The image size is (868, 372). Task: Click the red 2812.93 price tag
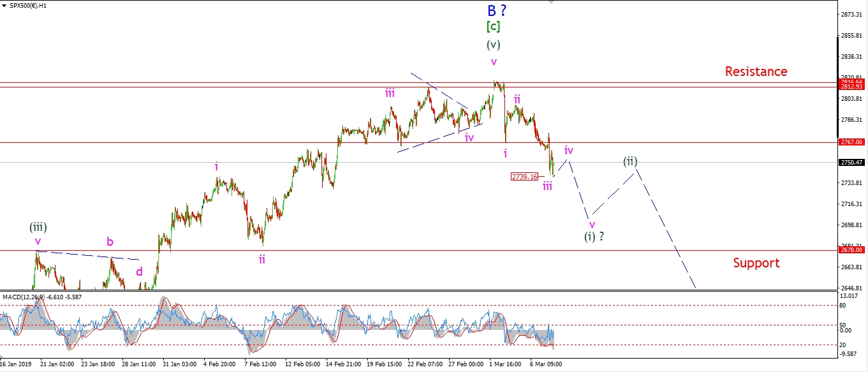click(851, 87)
